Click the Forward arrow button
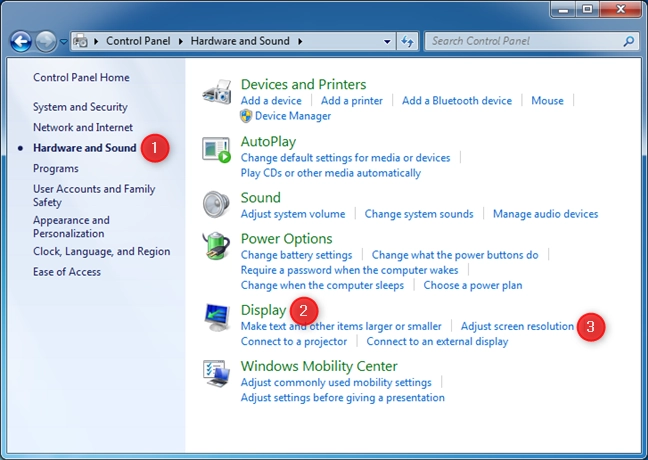 coord(45,41)
